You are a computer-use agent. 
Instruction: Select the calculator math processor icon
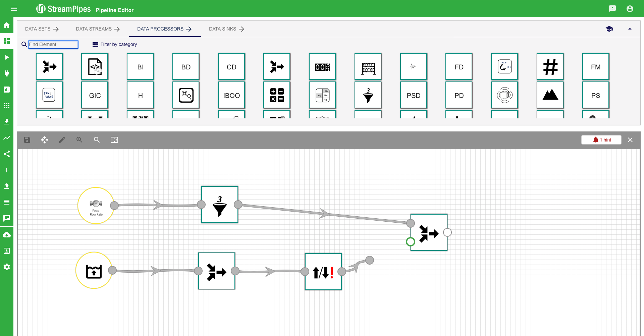point(277,95)
